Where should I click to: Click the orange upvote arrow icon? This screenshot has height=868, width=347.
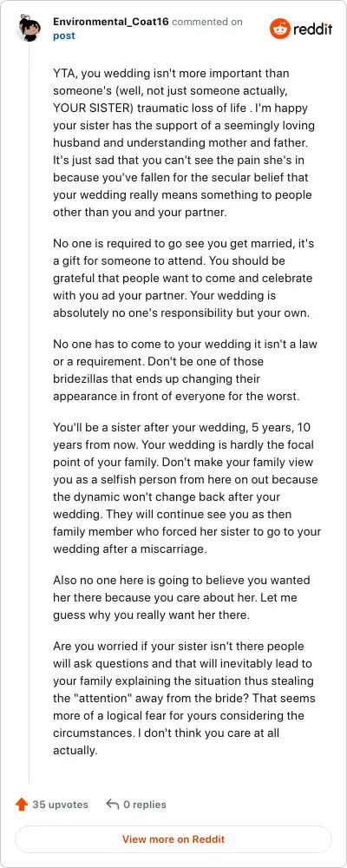pyautogui.click(x=22, y=805)
